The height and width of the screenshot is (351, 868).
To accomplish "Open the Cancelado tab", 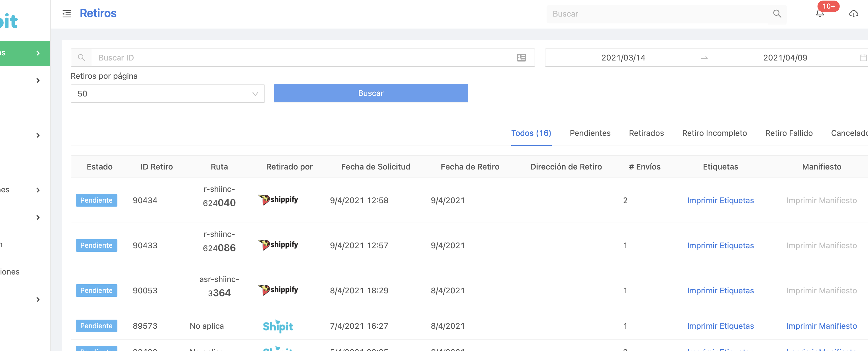I will [x=849, y=133].
